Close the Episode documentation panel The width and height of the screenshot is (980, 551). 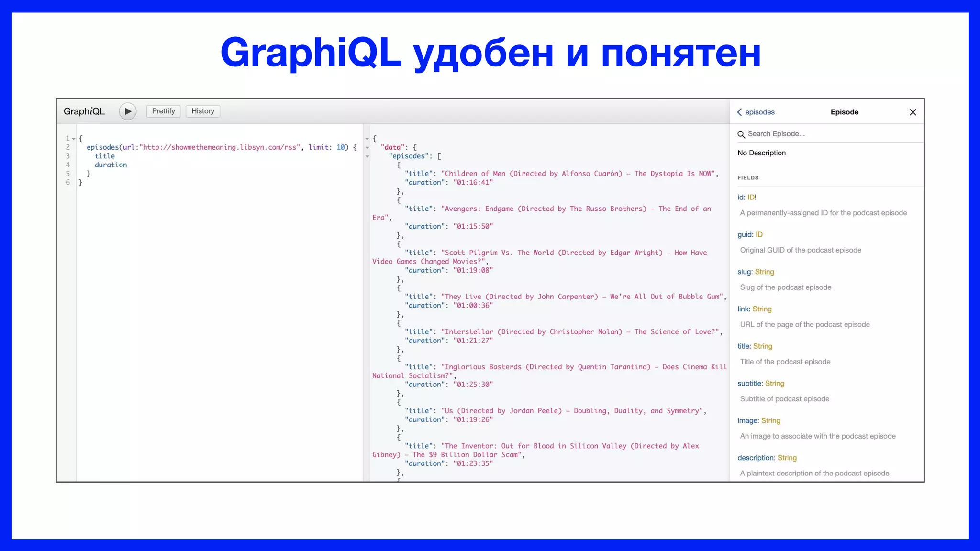pos(913,112)
